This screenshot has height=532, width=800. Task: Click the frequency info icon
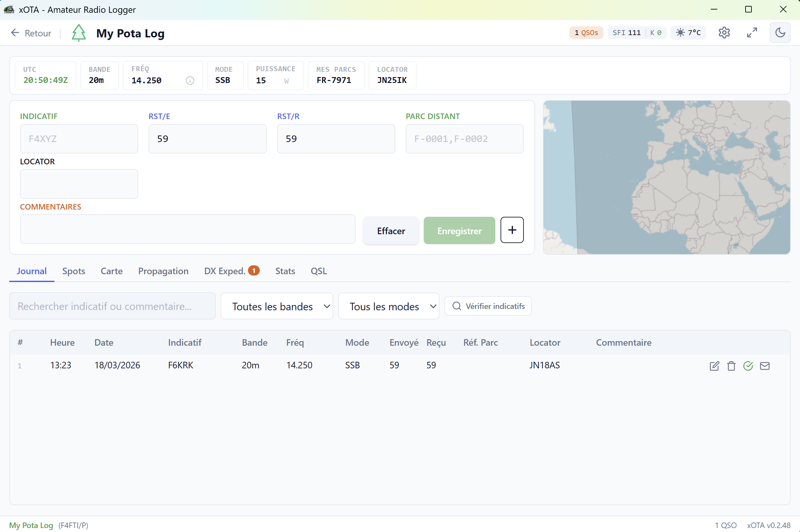190,80
